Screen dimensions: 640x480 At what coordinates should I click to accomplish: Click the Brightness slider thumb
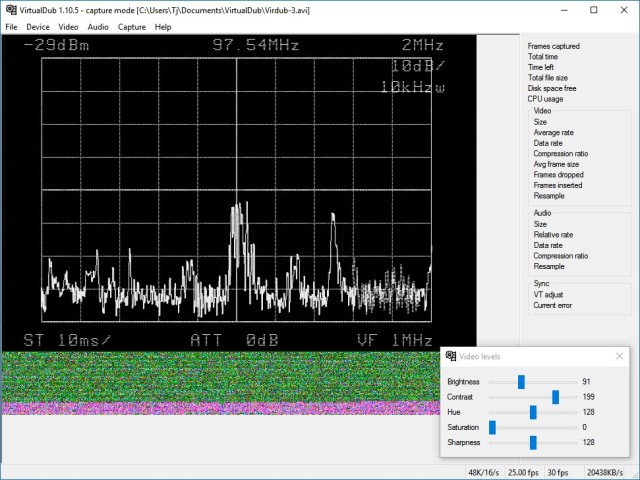pos(521,382)
